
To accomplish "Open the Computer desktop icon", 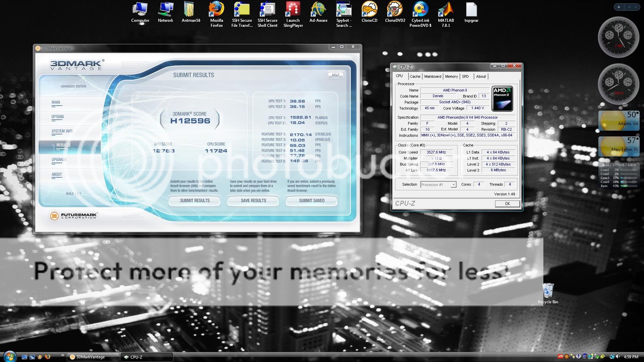I will (x=140, y=12).
